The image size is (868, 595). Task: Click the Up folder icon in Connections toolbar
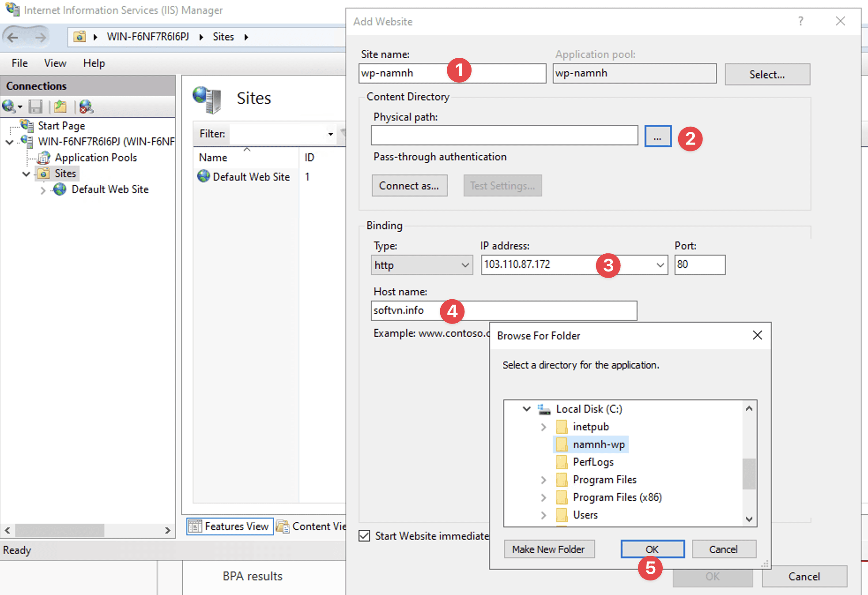pos(60,106)
